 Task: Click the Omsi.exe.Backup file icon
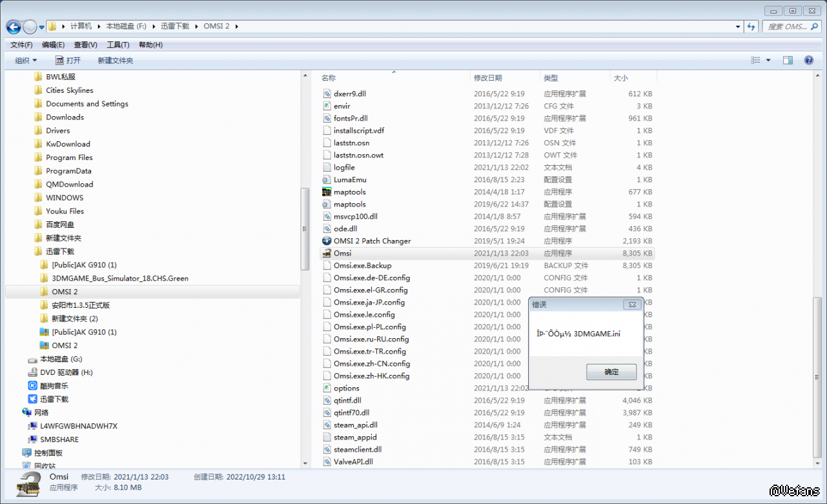click(327, 265)
